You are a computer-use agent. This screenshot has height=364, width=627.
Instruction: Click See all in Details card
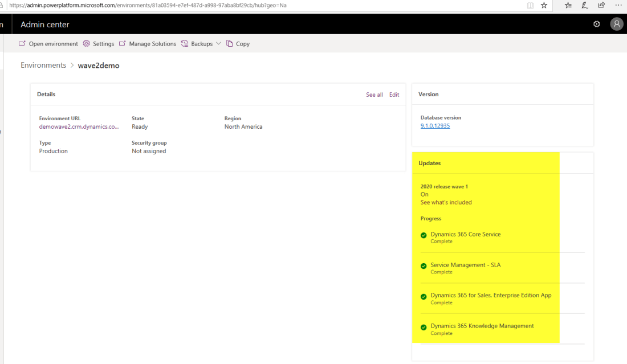tap(374, 95)
